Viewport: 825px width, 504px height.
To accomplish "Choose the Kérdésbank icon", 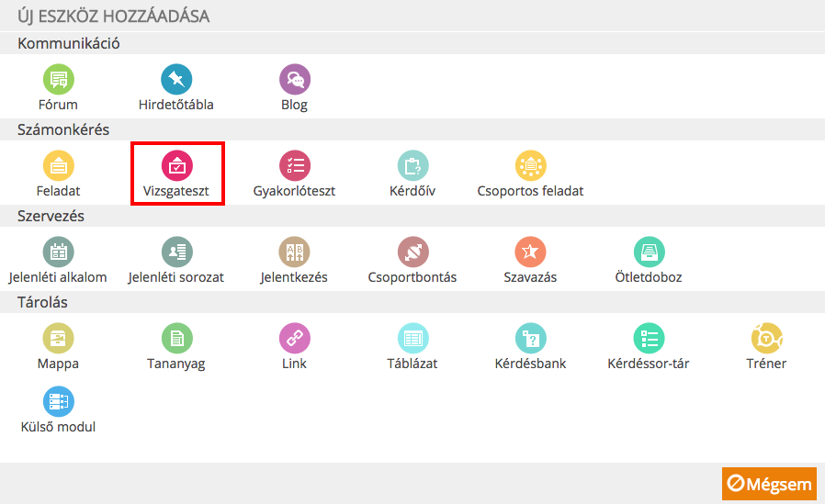I will coord(531,338).
